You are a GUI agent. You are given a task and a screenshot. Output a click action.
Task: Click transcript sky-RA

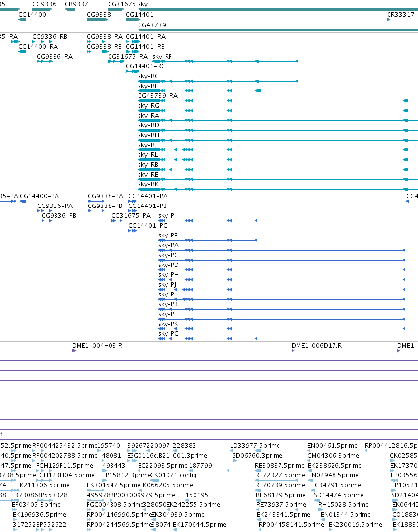coord(148,116)
